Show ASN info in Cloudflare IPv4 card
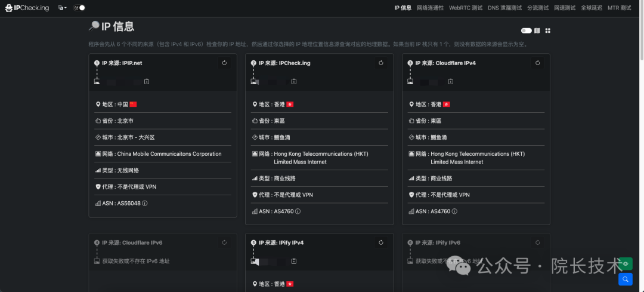 454,211
